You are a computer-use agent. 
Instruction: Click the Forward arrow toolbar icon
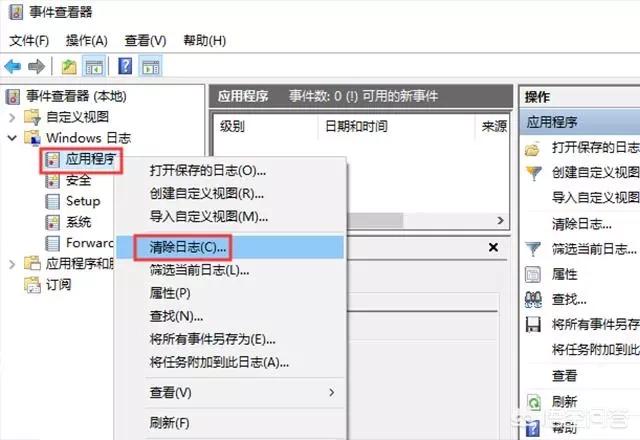36,67
